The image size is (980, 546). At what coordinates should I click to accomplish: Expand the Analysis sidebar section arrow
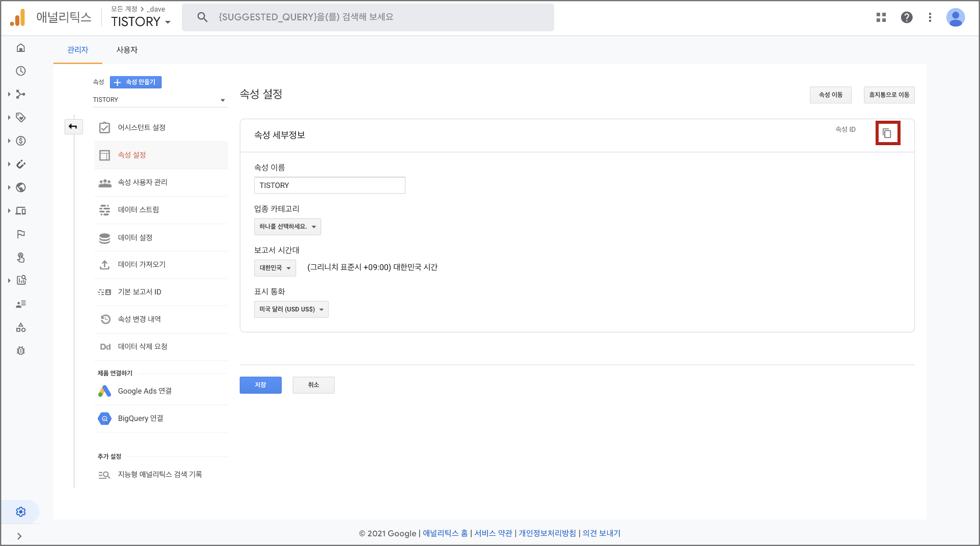click(9, 280)
